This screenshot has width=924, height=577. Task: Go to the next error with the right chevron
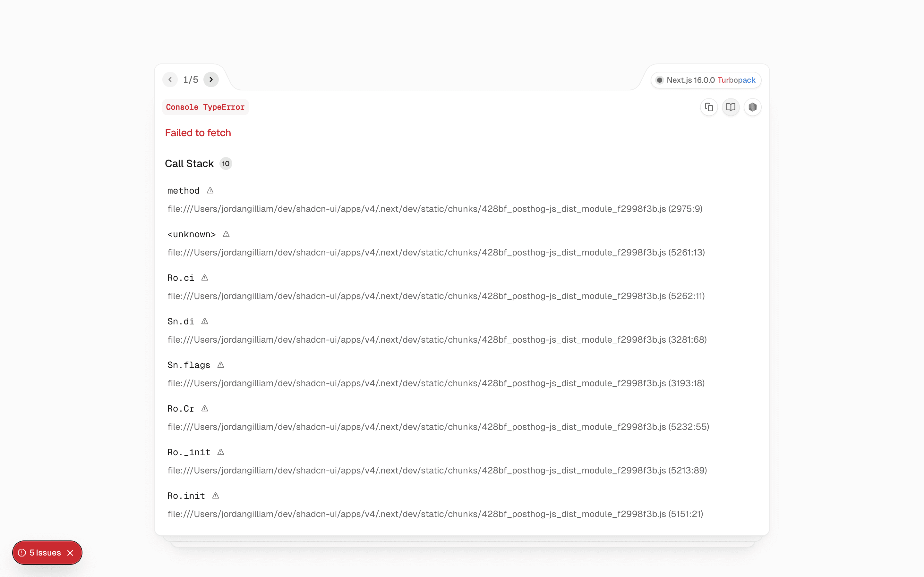point(211,79)
